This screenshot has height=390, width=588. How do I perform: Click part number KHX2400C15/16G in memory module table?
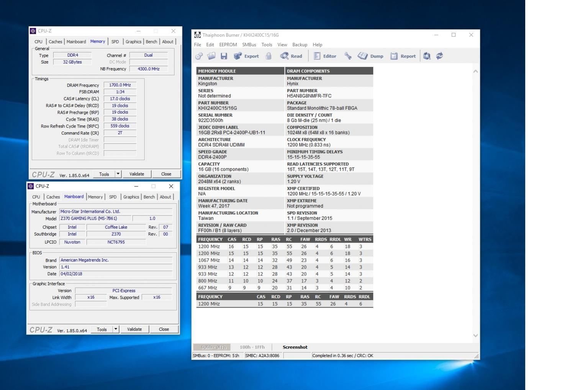click(218, 108)
